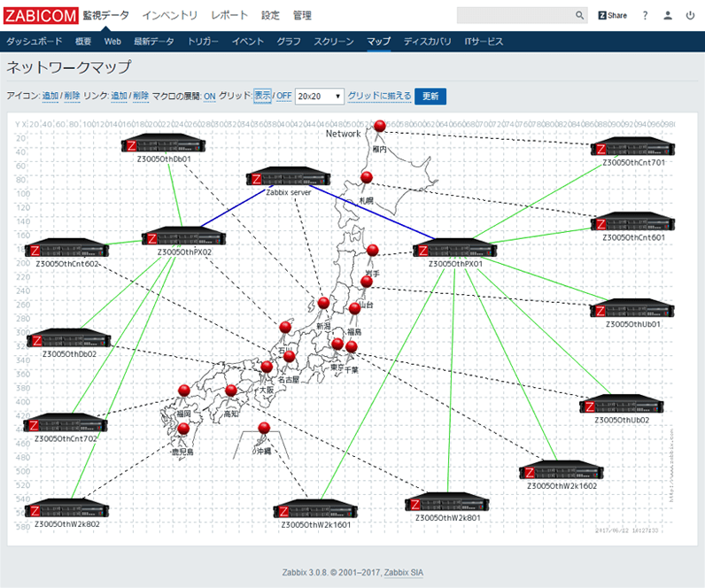Open the レポート top menu
Screen dimensions: 705x588
229,15
